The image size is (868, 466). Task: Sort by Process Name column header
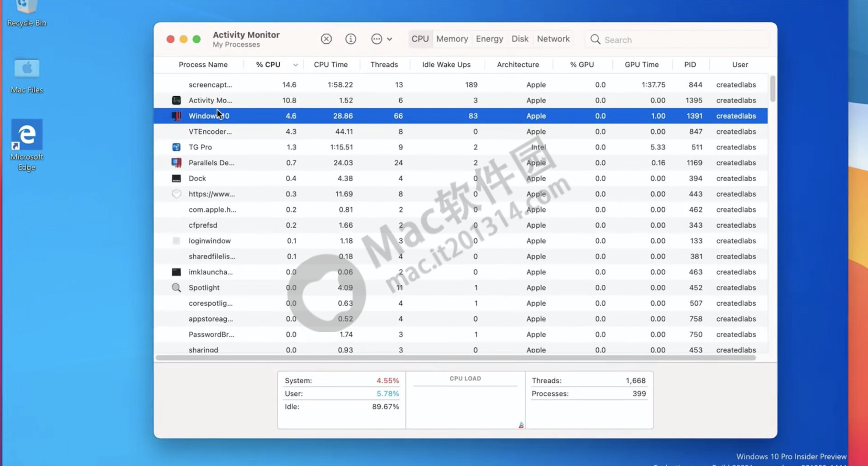tap(203, 65)
